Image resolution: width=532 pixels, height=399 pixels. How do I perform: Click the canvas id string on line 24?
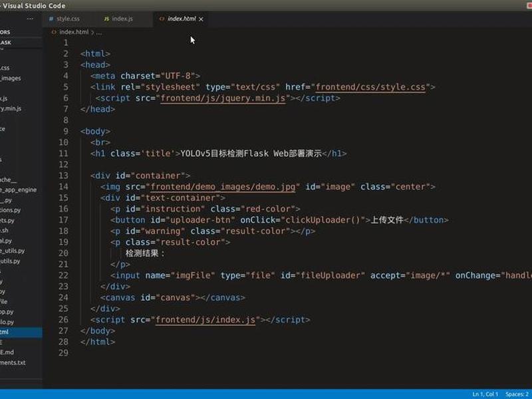pos(176,298)
